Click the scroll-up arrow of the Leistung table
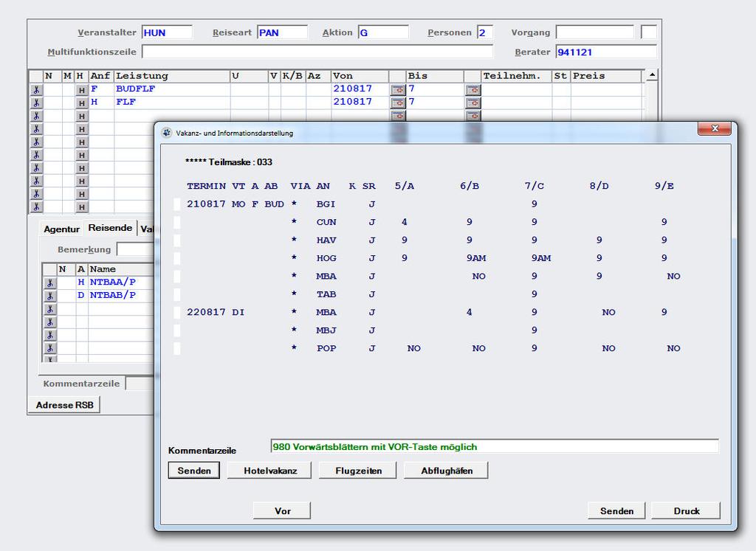The height and width of the screenshot is (551, 756). pos(652,75)
